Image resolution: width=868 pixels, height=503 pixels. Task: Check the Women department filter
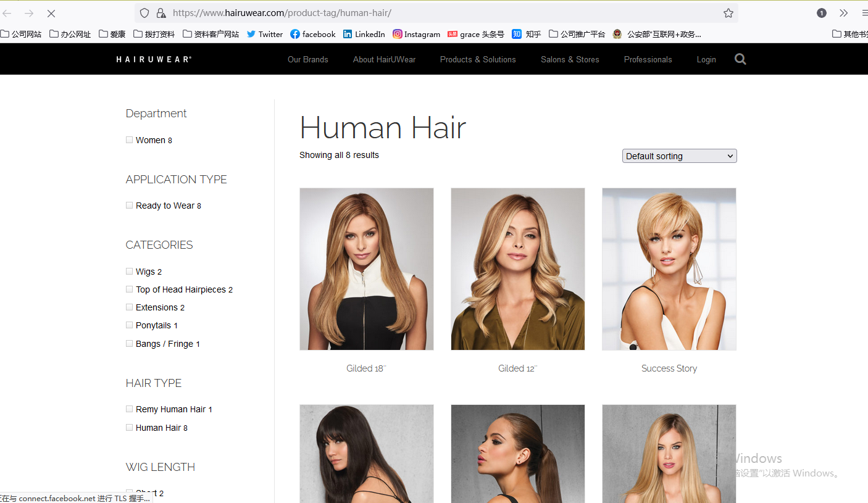coord(130,140)
